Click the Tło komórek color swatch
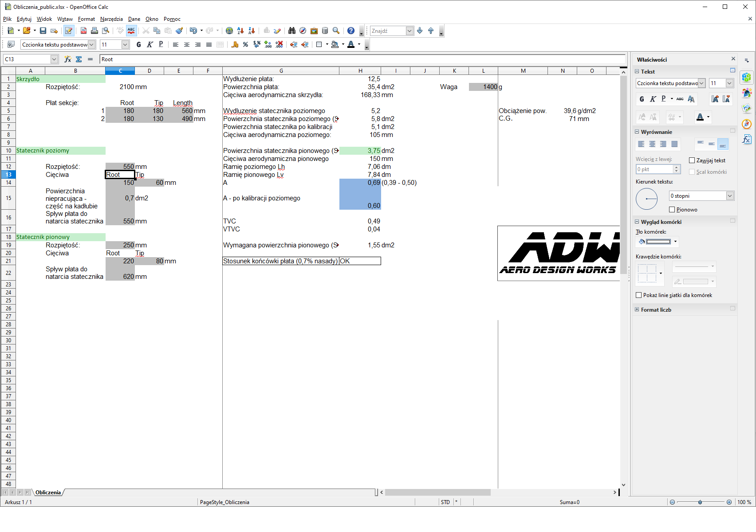The height and width of the screenshot is (532, 756). click(x=658, y=242)
